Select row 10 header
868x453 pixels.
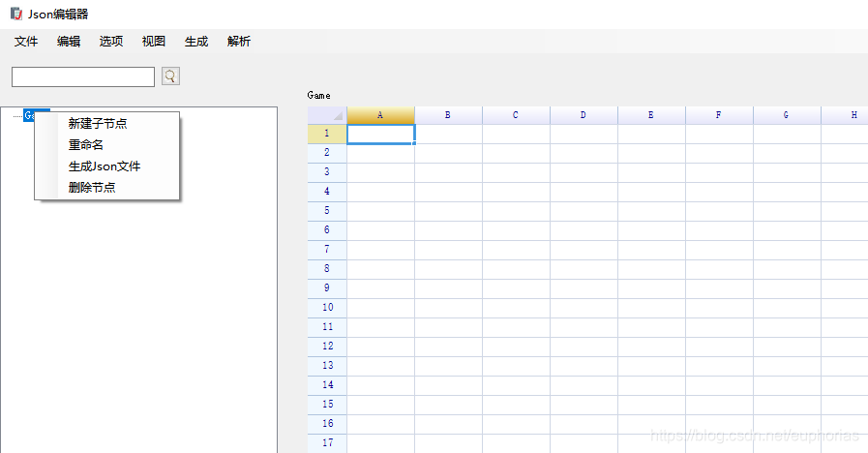tap(327, 308)
